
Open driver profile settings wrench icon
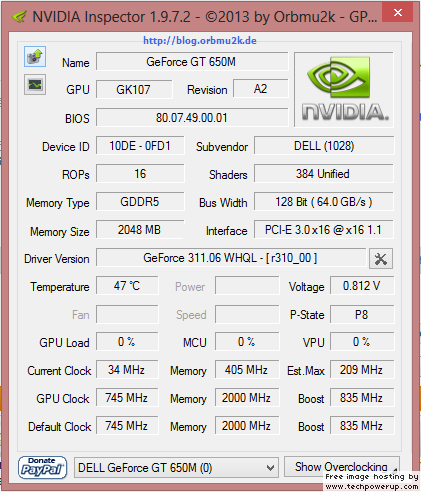point(381,258)
